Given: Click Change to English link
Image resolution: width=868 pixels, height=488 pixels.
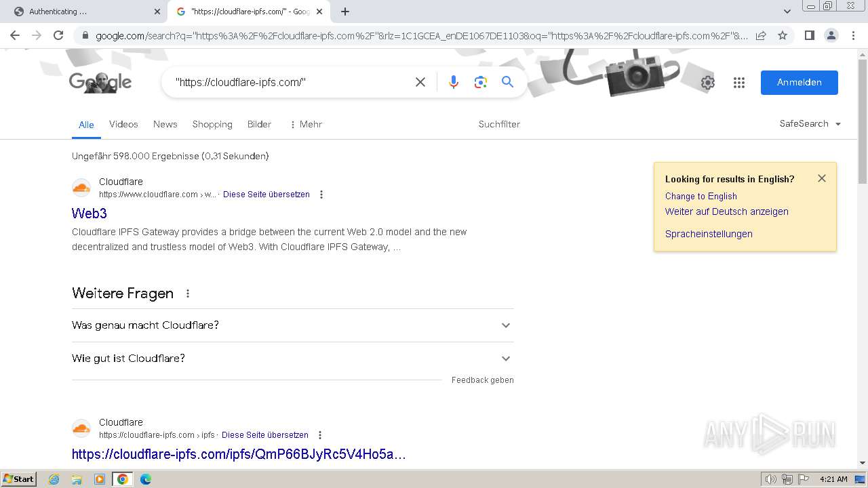Looking at the screenshot, I should [x=701, y=196].
